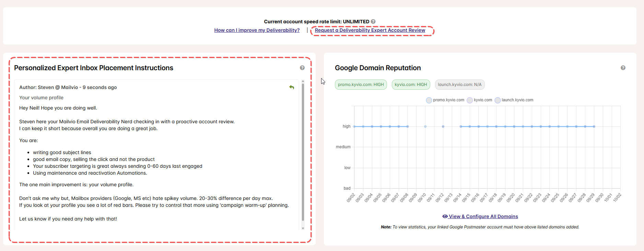The height and width of the screenshot is (251, 644).
Task: Click the scroll-down arrow of the message panel
Action: 303,228
